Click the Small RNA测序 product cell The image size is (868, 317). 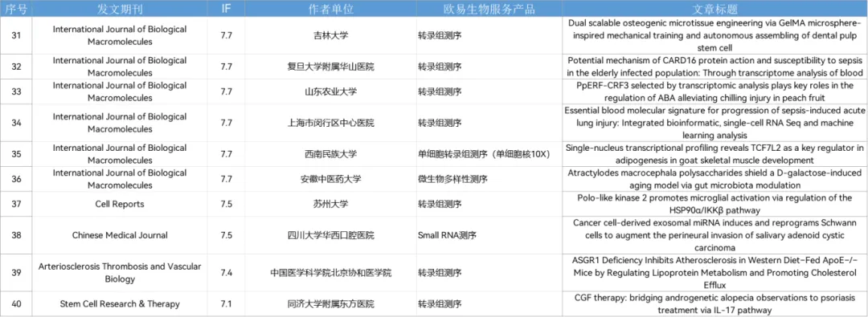[x=448, y=235]
